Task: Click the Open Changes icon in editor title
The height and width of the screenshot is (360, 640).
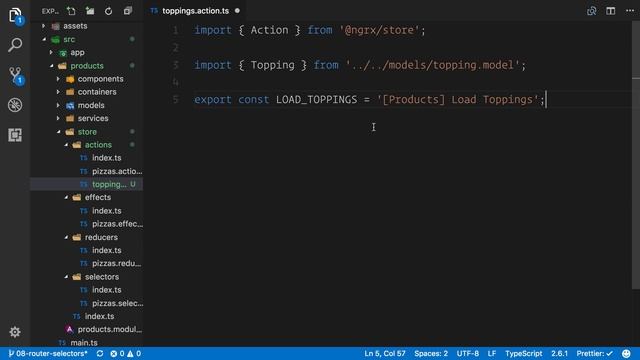Action: [591, 11]
